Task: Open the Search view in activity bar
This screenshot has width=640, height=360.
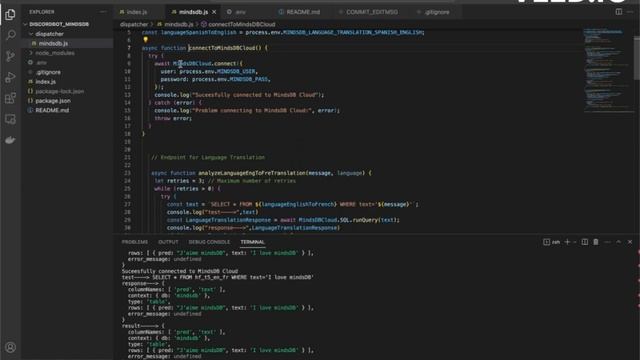Action: [x=10, y=35]
